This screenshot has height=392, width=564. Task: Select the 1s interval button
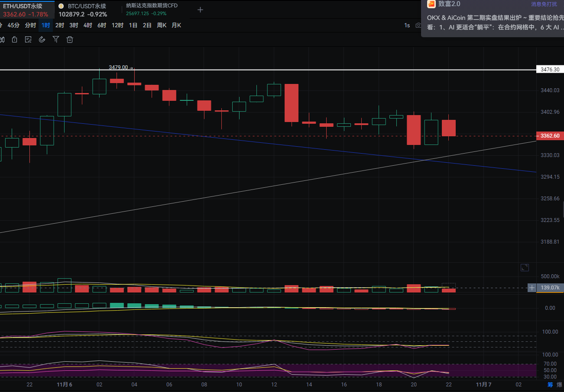point(407,26)
